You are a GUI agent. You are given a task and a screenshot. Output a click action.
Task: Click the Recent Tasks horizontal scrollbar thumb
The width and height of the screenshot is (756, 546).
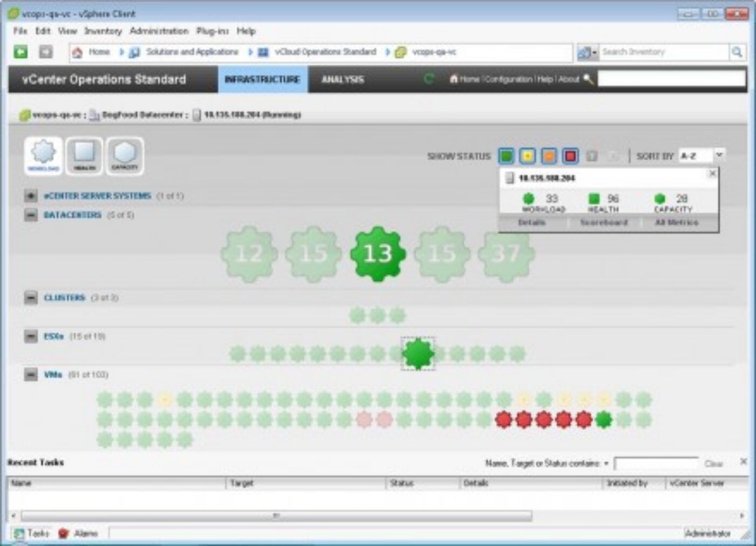[x=276, y=516]
